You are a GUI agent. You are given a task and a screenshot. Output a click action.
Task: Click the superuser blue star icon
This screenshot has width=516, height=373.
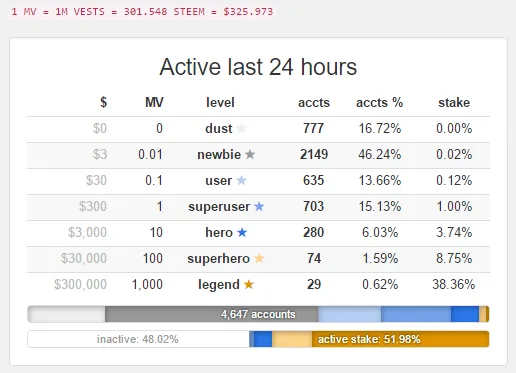(x=259, y=206)
